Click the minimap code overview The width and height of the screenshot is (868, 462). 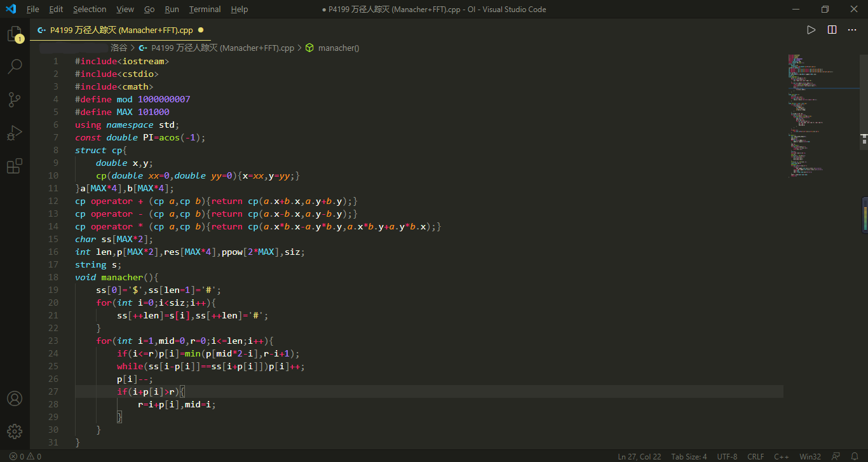(x=823, y=114)
